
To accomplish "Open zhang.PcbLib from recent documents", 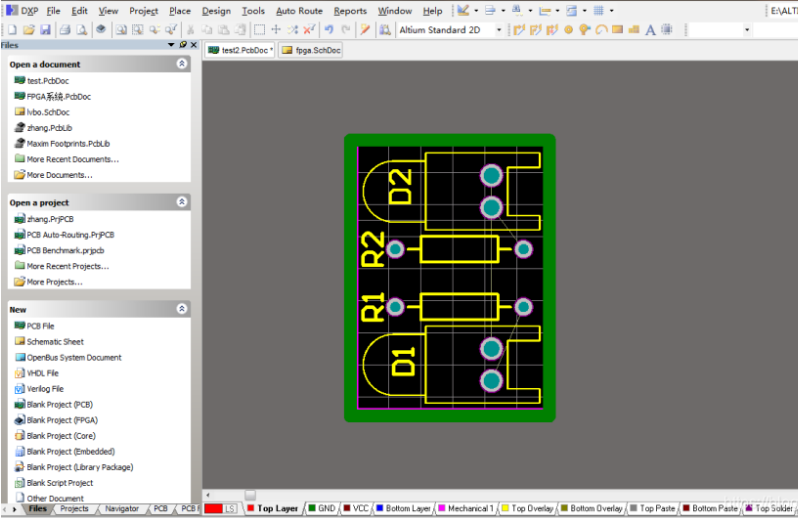I will coord(49,128).
